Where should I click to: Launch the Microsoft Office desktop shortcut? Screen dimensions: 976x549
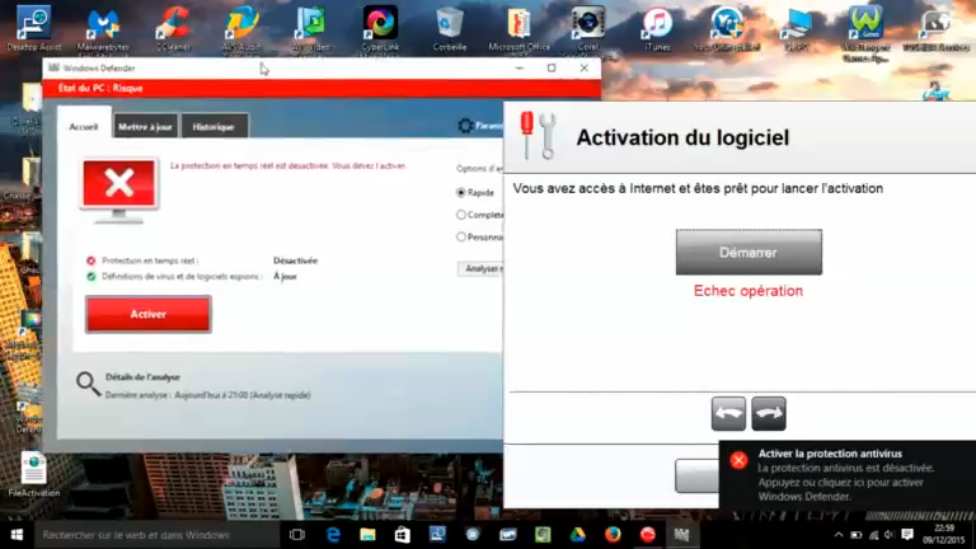coord(518,27)
